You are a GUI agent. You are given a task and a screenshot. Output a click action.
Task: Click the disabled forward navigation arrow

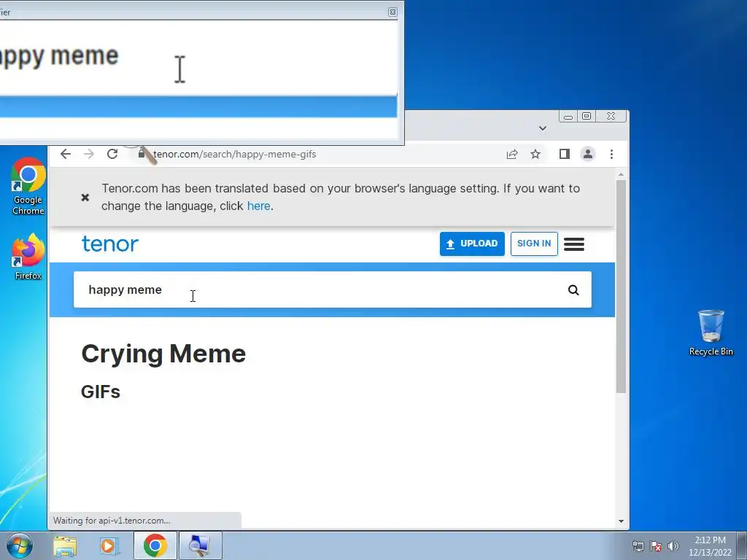click(x=89, y=154)
